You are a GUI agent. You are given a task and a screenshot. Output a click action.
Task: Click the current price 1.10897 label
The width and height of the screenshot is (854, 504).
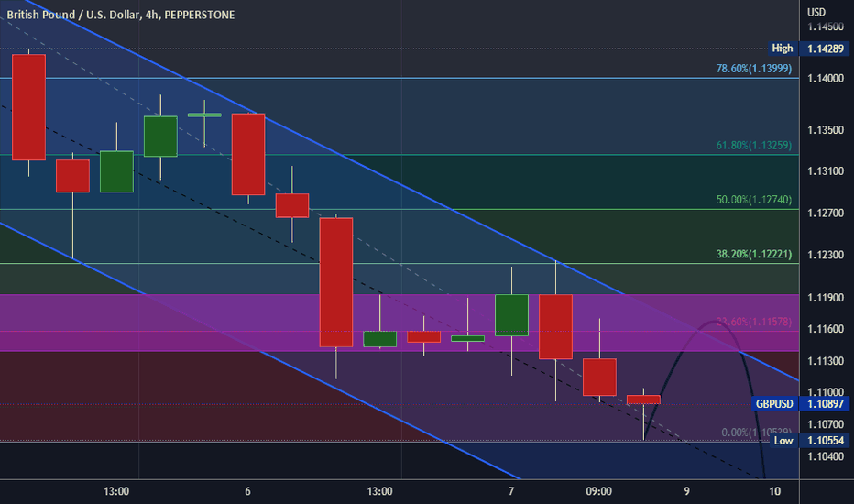(825, 404)
